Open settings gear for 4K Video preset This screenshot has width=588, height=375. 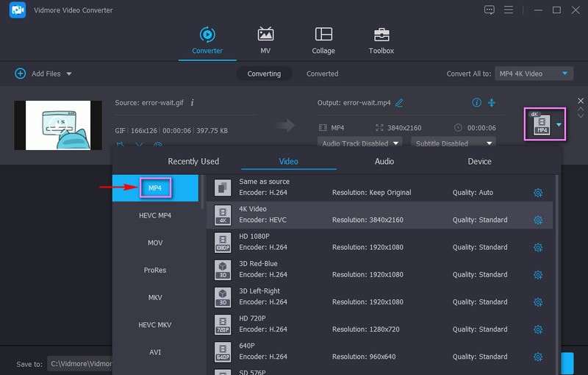[x=537, y=220]
